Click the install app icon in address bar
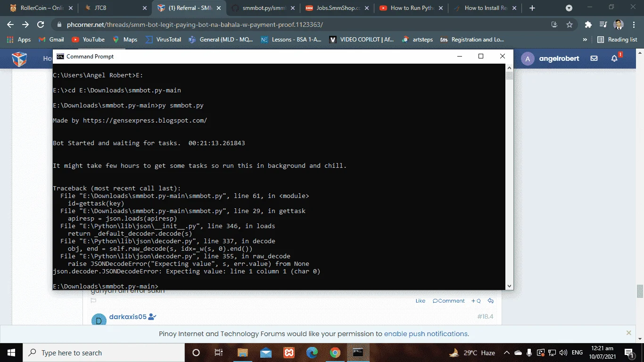 click(554, 25)
